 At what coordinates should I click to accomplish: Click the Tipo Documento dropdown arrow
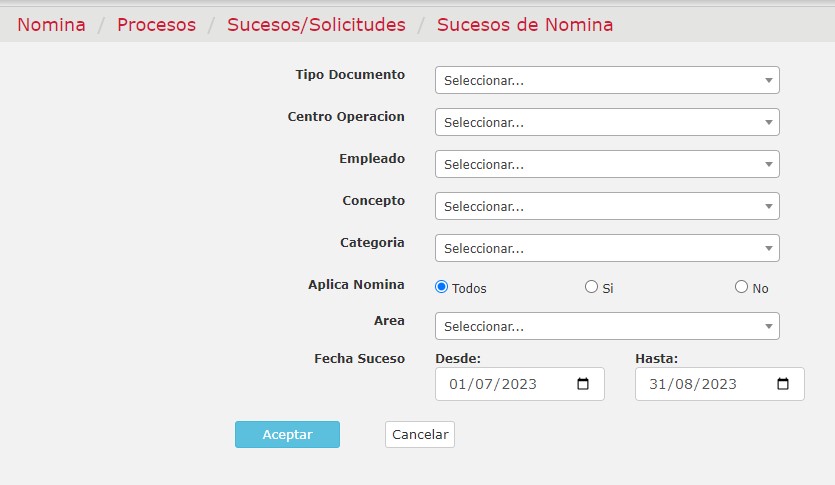tap(768, 80)
